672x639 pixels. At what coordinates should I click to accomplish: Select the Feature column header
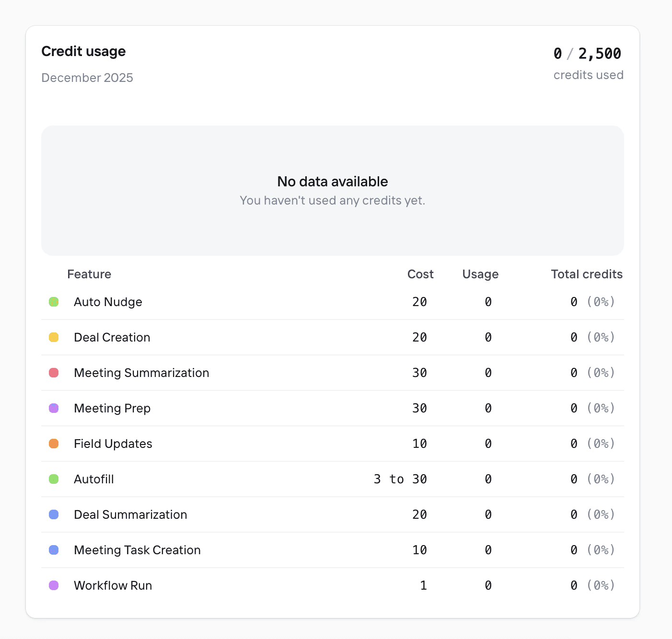click(89, 274)
